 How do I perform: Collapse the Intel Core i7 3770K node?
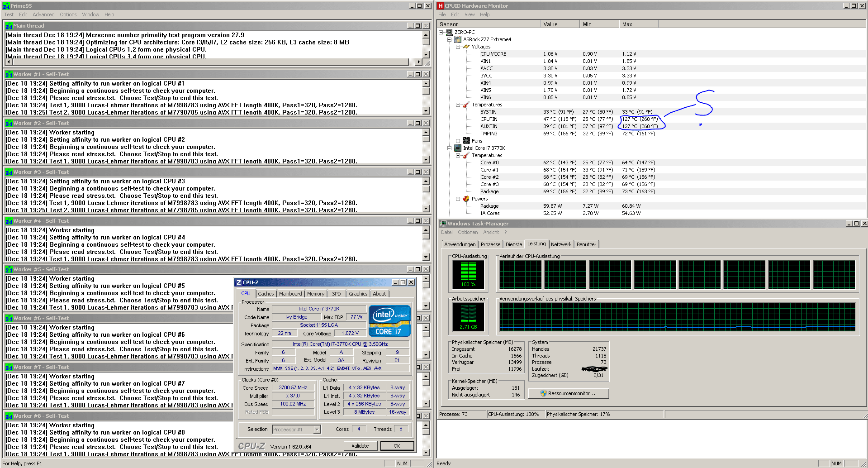[449, 148]
